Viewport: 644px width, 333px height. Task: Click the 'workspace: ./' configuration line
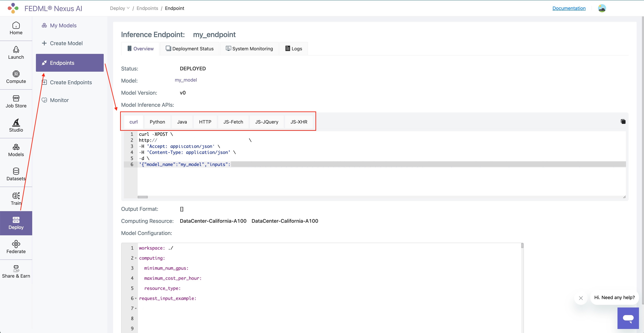(x=156, y=248)
